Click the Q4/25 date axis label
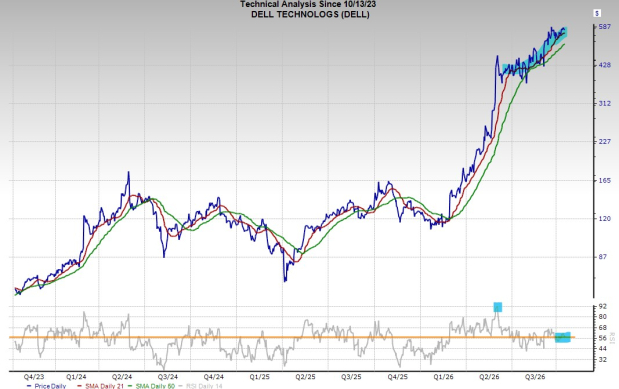This screenshot has width=619, height=389. 397,377
